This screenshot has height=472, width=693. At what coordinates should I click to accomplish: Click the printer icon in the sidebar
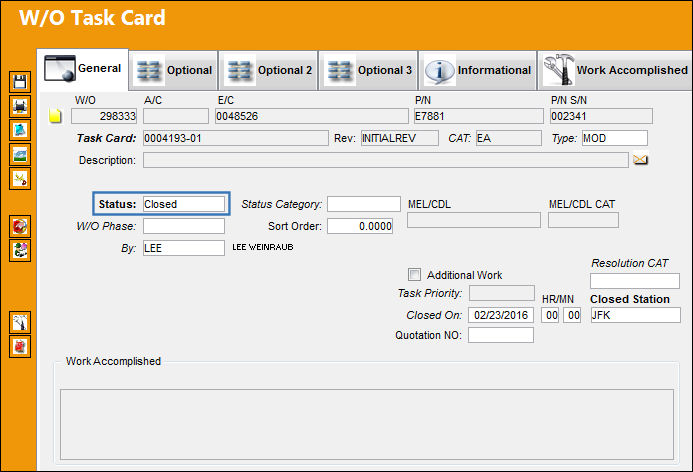(x=20, y=106)
